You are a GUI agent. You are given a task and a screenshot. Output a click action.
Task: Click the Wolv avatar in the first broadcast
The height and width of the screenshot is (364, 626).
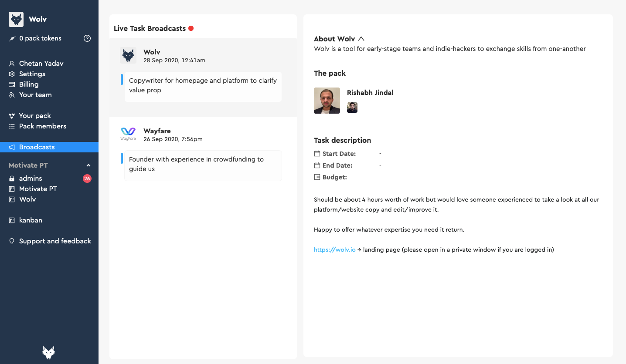pos(128,55)
